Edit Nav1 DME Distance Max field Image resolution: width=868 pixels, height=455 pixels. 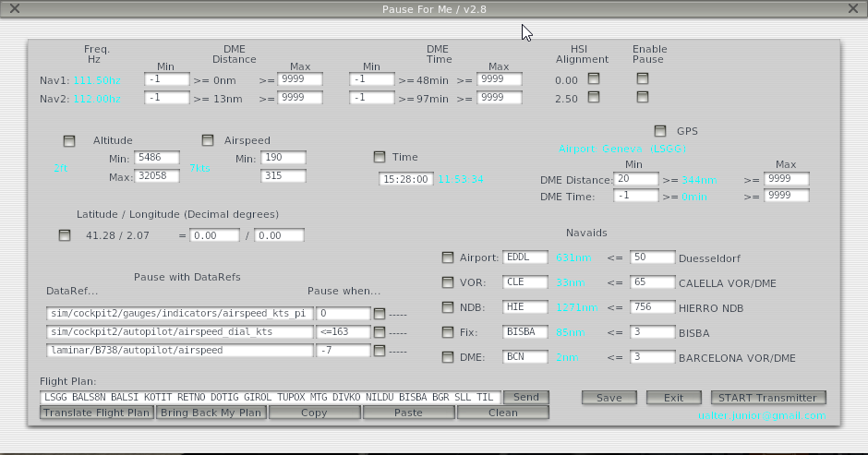pos(300,79)
